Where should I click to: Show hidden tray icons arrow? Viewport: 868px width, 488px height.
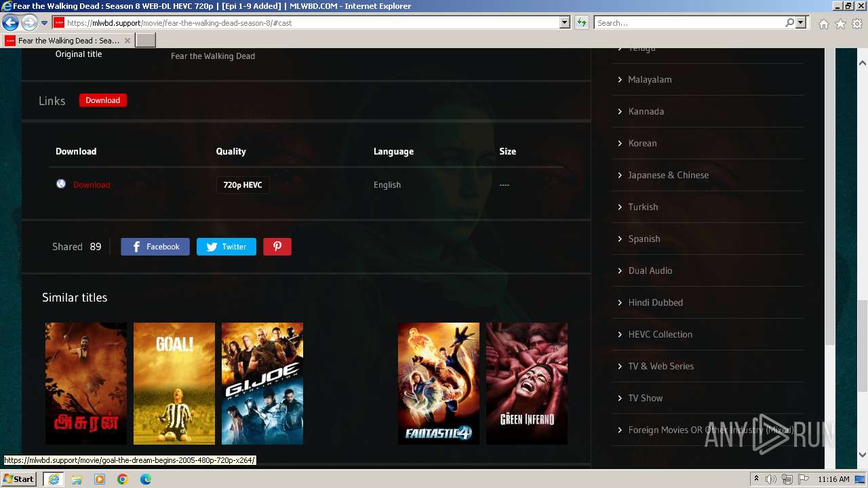(x=757, y=479)
